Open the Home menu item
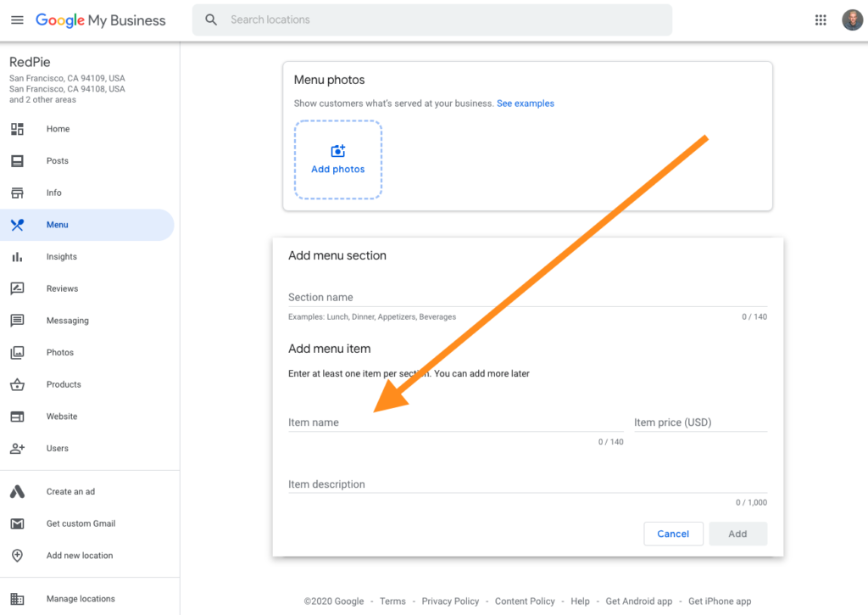 click(58, 129)
